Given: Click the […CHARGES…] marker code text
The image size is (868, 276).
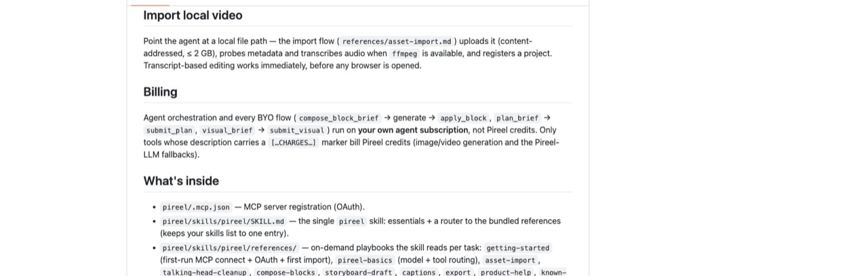Looking at the screenshot, I should click(293, 142).
